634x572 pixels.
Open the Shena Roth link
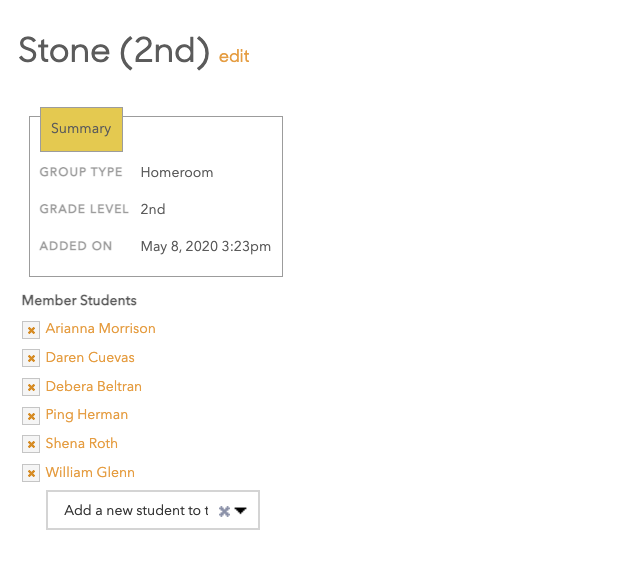[82, 444]
